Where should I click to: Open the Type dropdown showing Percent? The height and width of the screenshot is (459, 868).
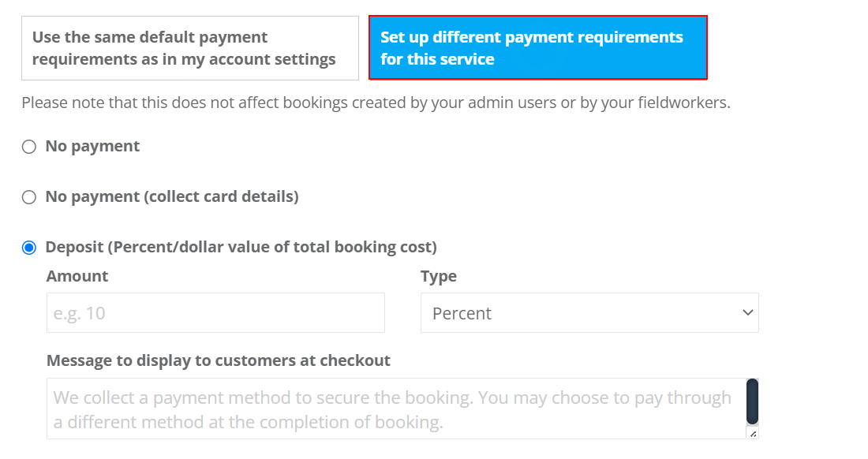click(x=589, y=313)
